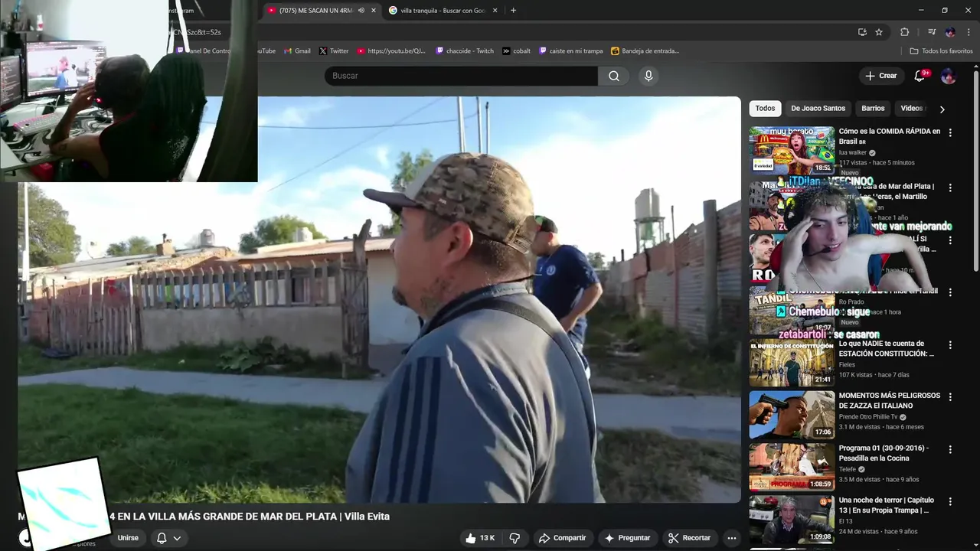Open the Gmail bookmark

(x=297, y=51)
